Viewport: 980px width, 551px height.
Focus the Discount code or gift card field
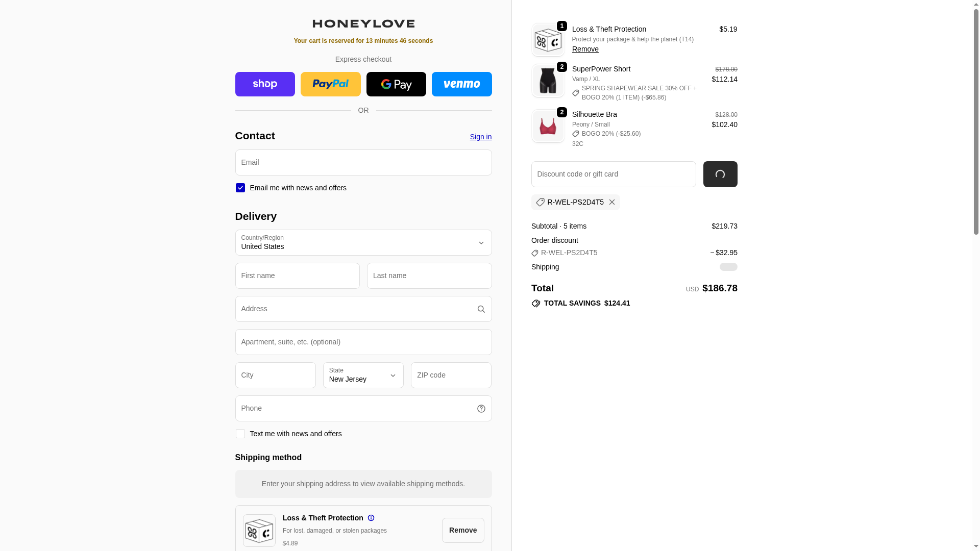coord(614,174)
